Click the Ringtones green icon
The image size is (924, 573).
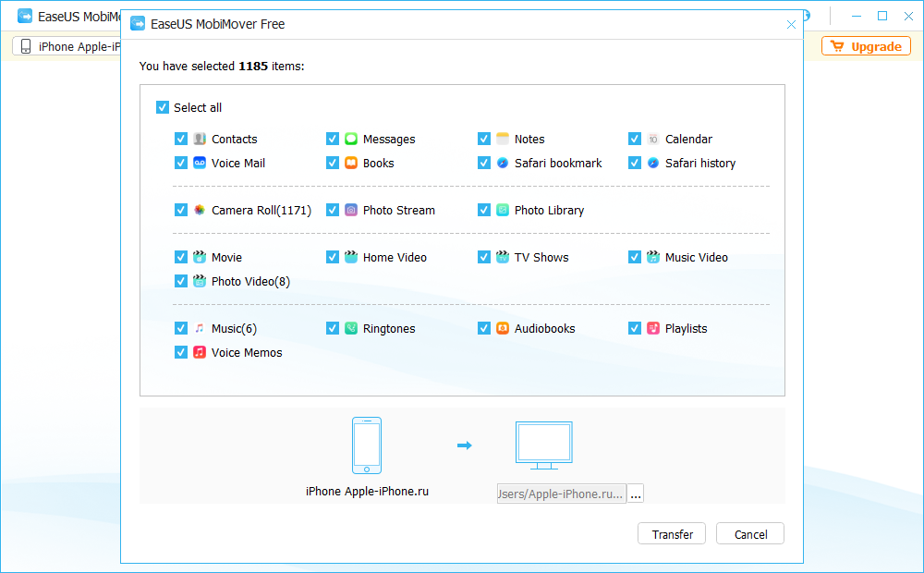(351, 328)
